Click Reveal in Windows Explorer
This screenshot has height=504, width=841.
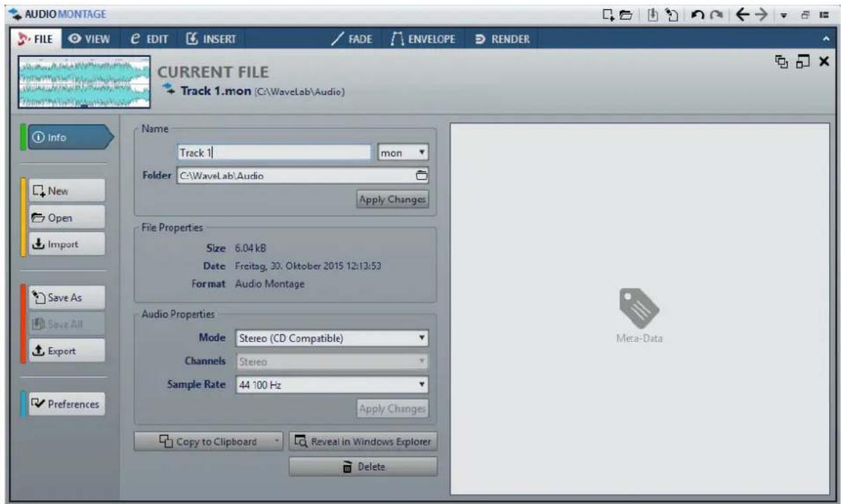(363, 441)
